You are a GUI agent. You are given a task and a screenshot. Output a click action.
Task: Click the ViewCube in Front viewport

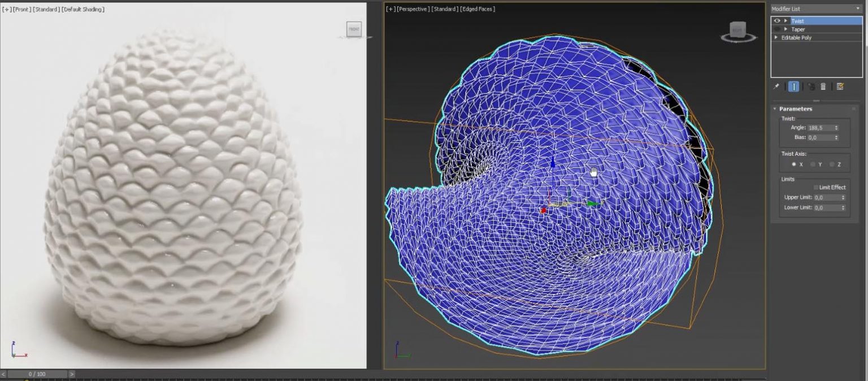[x=354, y=29]
